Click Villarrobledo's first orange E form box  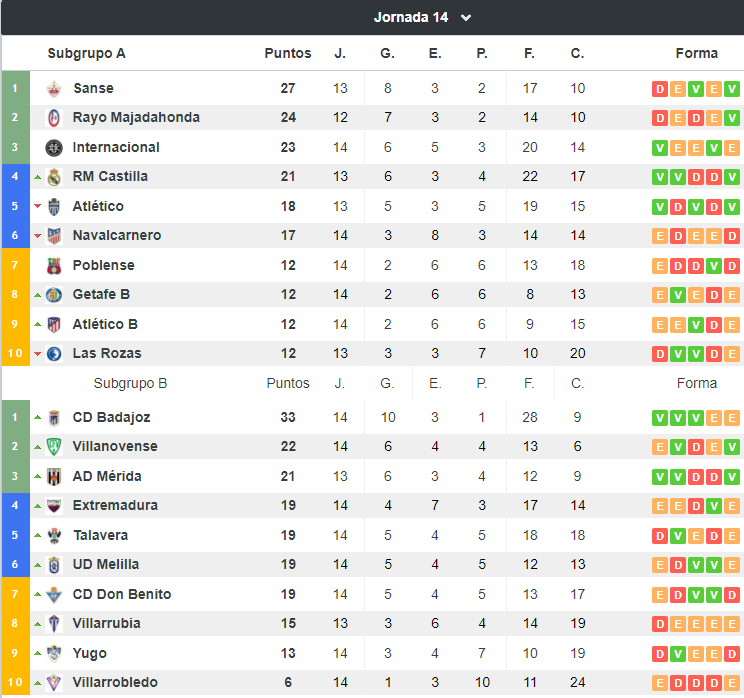[660, 683]
